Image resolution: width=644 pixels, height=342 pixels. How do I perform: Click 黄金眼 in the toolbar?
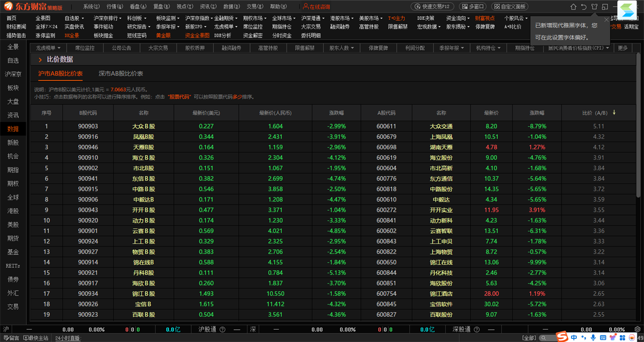[164, 35]
